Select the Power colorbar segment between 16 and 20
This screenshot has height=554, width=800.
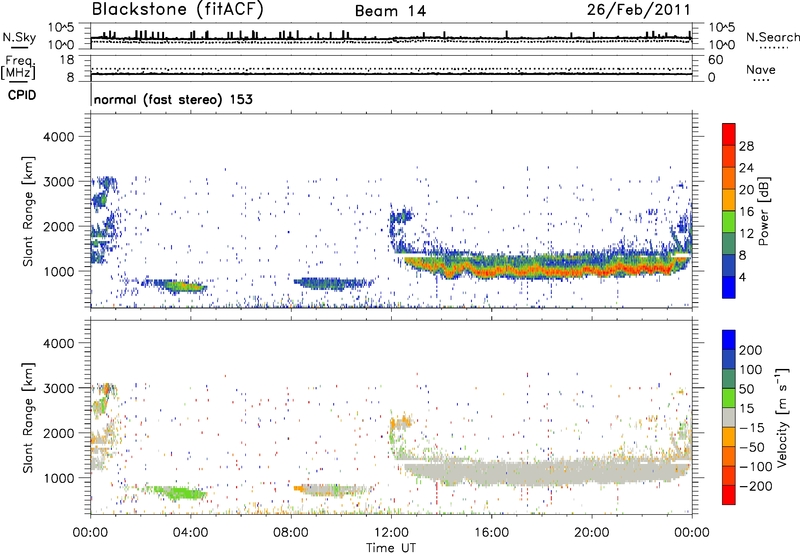[x=729, y=200]
